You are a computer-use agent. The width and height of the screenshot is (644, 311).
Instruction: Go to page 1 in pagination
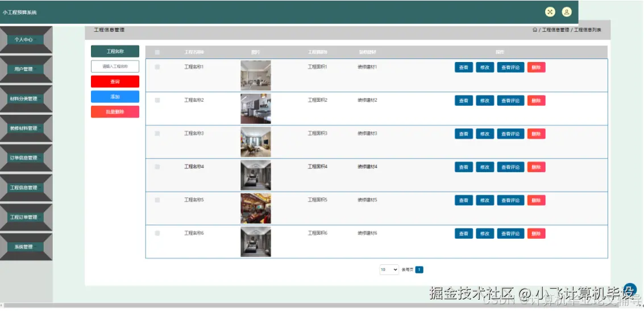pyautogui.click(x=419, y=269)
